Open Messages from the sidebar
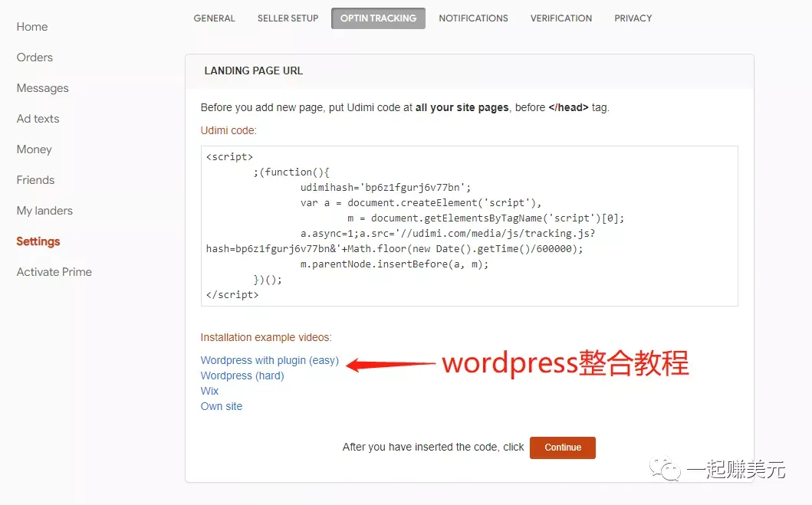The width and height of the screenshot is (812, 505). [x=42, y=88]
